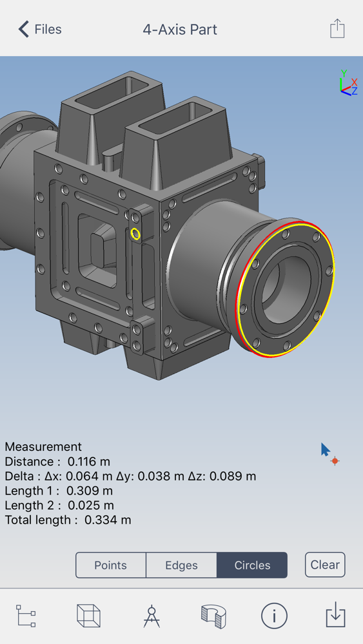Open the model tree structure icon
This screenshot has width=363, height=644.
(x=26, y=616)
